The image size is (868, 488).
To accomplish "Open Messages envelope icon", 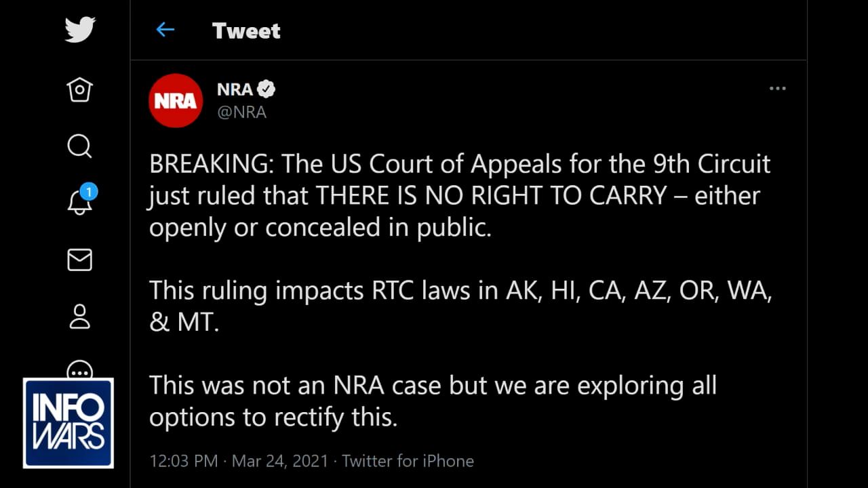I will (80, 260).
